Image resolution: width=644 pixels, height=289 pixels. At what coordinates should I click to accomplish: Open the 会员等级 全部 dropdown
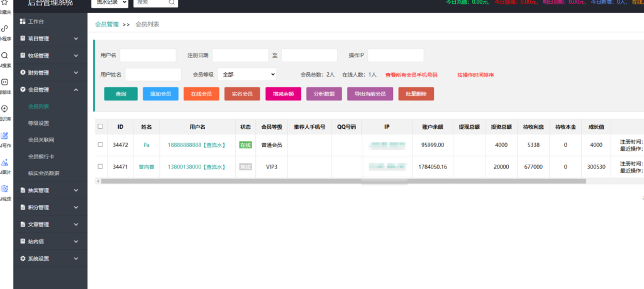(x=247, y=74)
